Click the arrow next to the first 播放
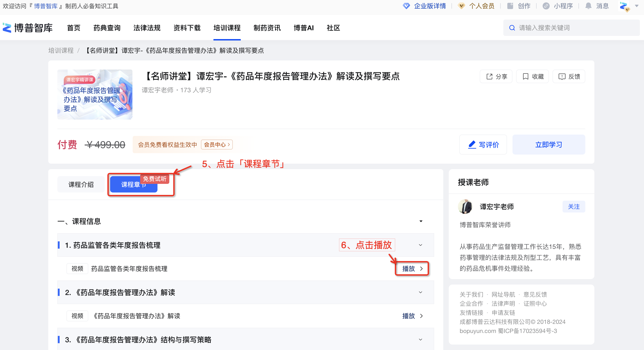Screen dimensions: 644x350 [421, 269]
